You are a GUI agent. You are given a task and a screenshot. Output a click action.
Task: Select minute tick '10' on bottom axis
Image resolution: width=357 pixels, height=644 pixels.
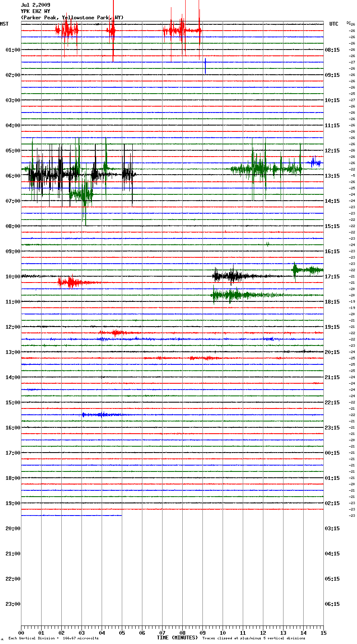[223, 633]
